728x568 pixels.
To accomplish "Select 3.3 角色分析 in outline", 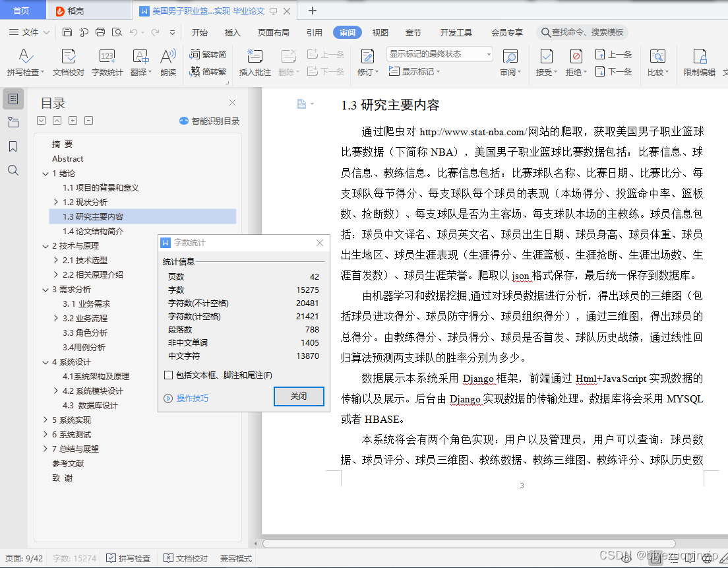I will coord(85,332).
